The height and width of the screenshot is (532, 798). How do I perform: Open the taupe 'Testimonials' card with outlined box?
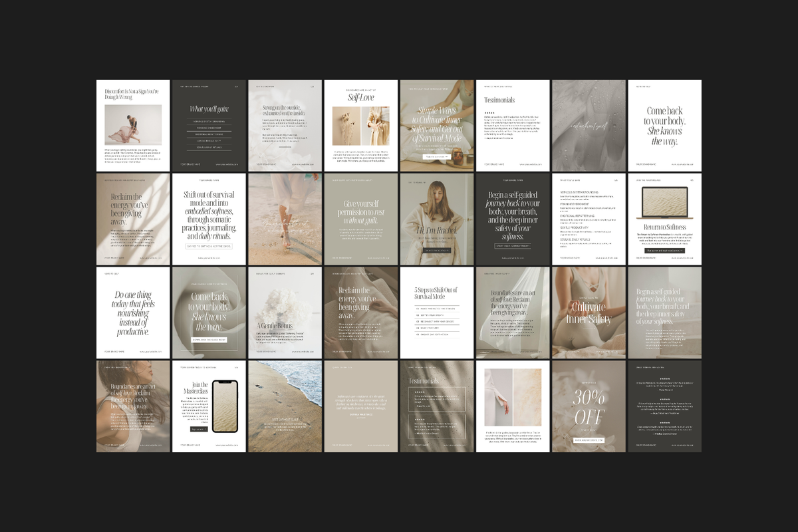(x=437, y=406)
